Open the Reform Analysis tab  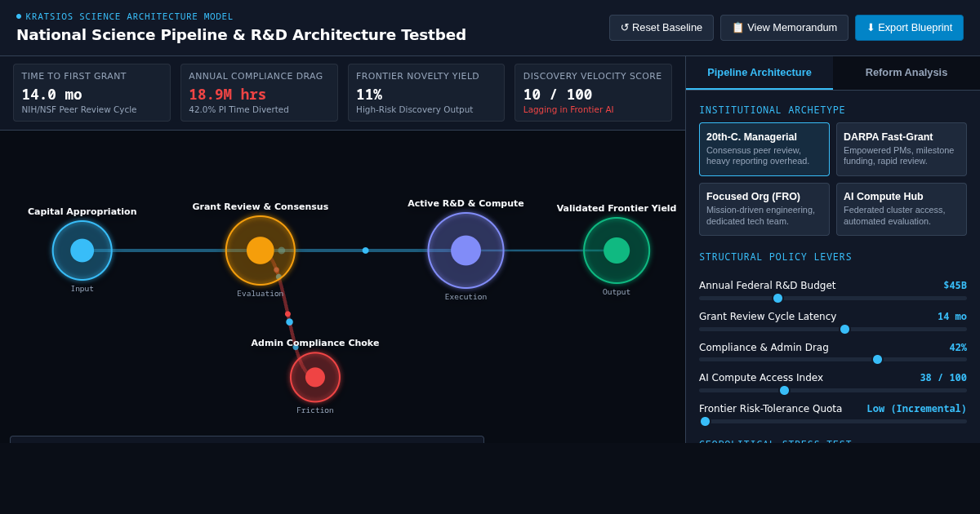(906, 73)
